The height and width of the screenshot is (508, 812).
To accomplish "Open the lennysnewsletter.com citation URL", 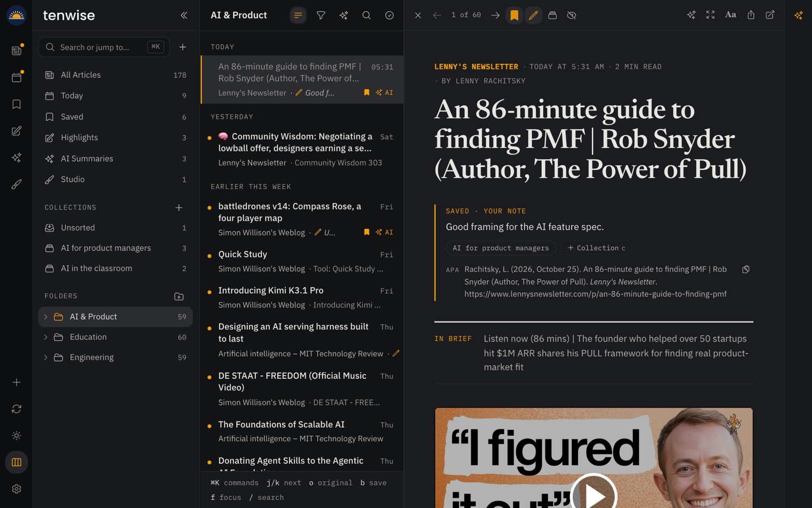I will pos(595,294).
